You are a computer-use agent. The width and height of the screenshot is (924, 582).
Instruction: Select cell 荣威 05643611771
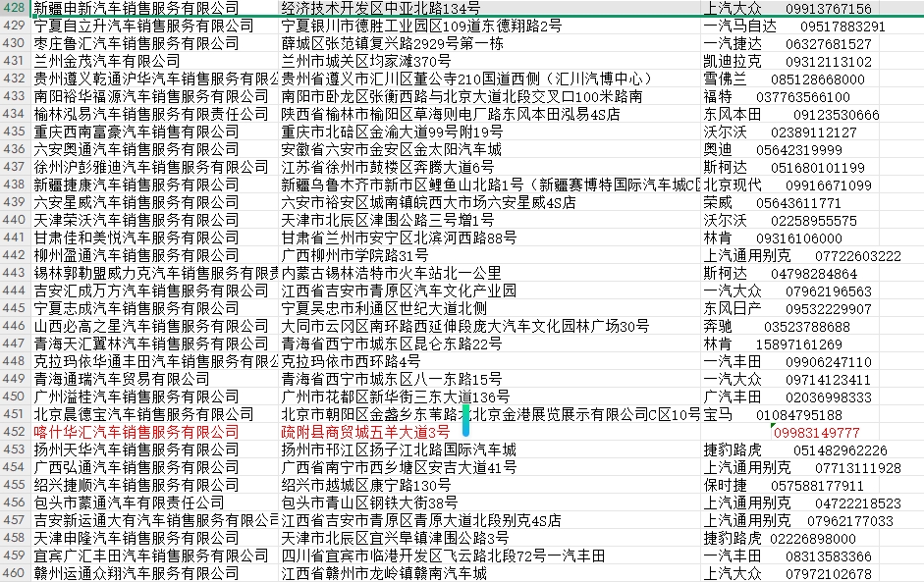tap(773, 202)
